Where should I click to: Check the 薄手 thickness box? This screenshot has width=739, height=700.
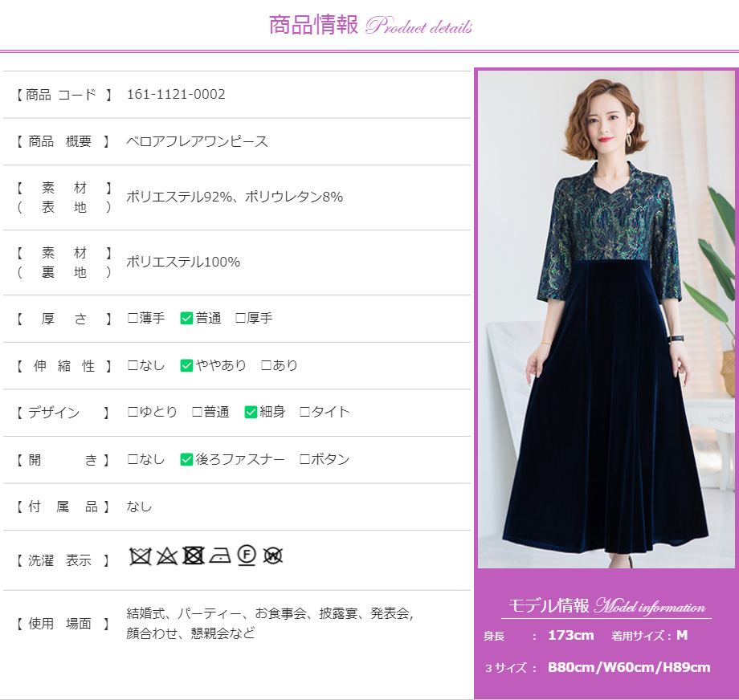click(133, 318)
